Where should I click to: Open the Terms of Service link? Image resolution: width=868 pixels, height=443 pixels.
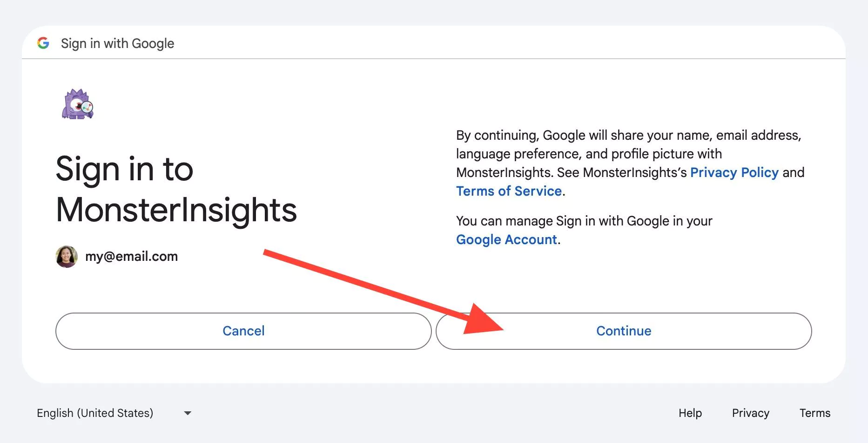[x=509, y=191]
